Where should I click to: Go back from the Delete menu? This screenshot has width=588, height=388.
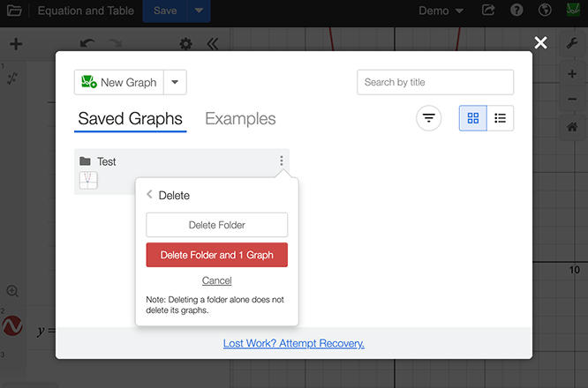tap(150, 195)
